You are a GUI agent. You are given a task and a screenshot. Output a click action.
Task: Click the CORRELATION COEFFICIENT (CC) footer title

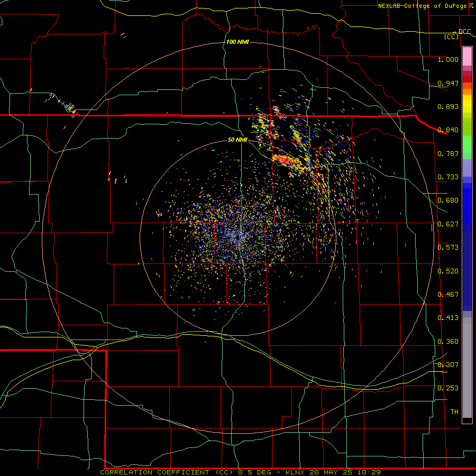pos(167,472)
